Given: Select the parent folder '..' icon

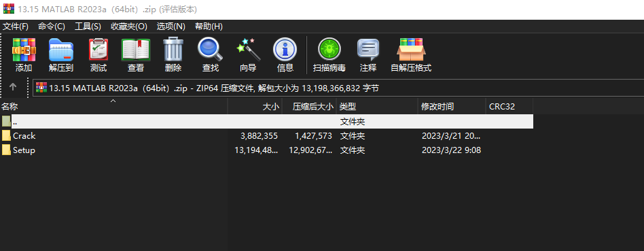Looking at the screenshot, I should pyautogui.click(x=6, y=121).
